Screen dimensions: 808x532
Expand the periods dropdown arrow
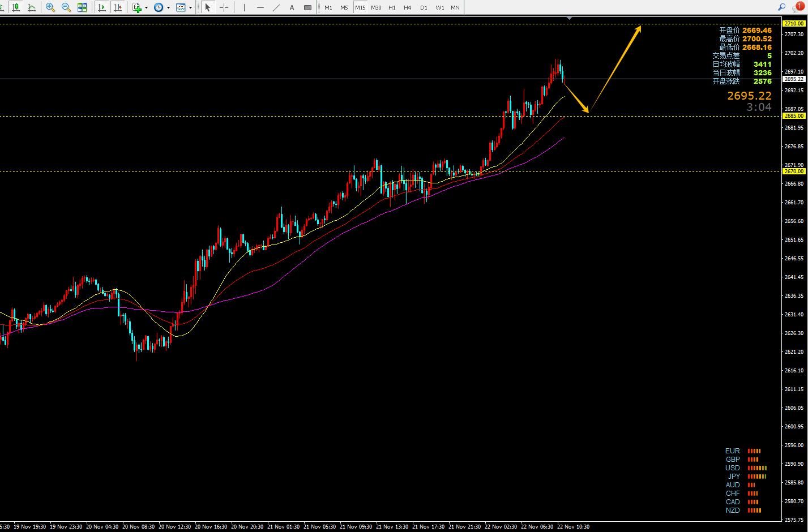point(168,7)
